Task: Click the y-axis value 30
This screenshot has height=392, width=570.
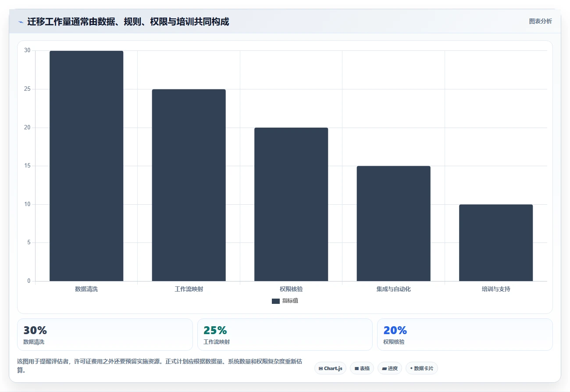Action: point(27,50)
